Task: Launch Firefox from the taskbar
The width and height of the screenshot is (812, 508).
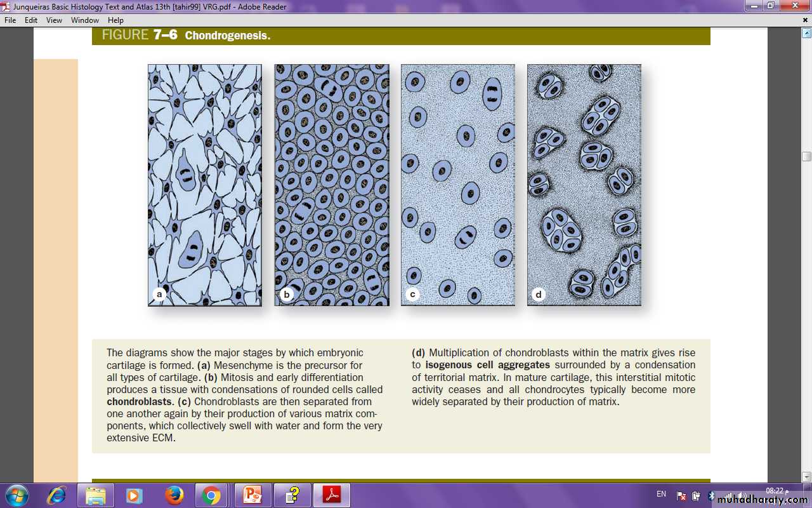Action: (173, 495)
